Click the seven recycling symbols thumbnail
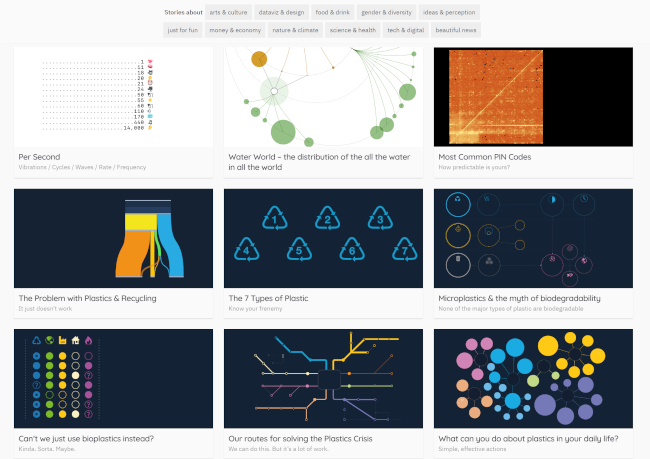Image resolution: width=650 pixels, height=459 pixels. [x=323, y=238]
